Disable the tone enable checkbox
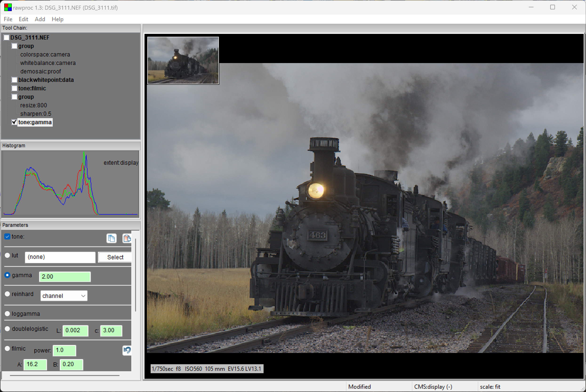This screenshot has height=392, width=586. pyautogui.click(x=7, y=236)
